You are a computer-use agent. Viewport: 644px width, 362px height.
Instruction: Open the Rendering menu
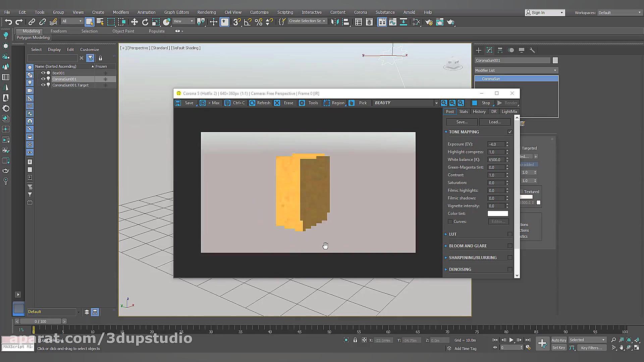pos(206,12)
